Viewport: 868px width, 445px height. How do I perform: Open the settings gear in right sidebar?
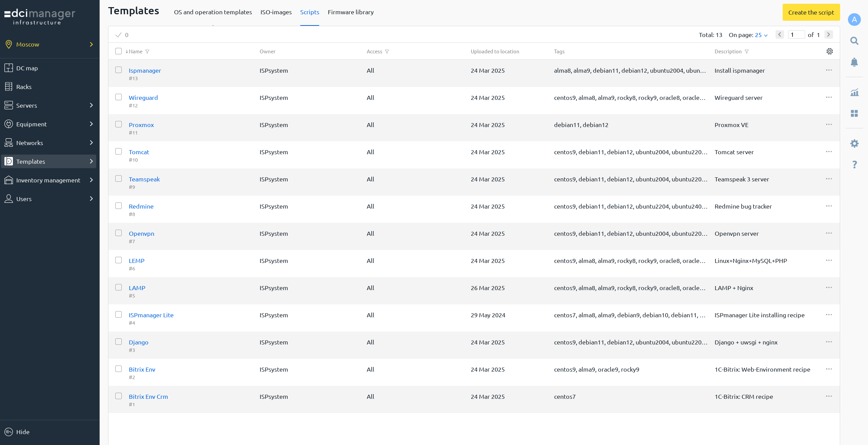[x=854, y=143]
